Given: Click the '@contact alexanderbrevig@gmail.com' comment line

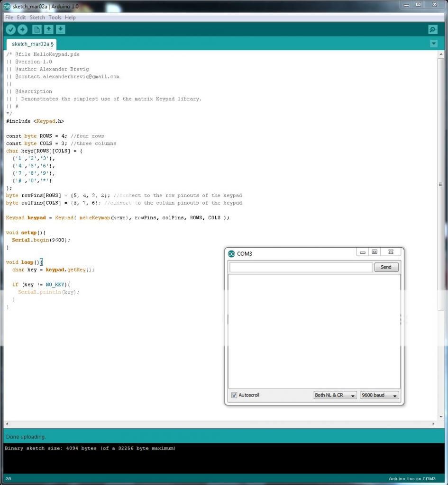Looking at the screenshot, I should [x=63, y=77].
